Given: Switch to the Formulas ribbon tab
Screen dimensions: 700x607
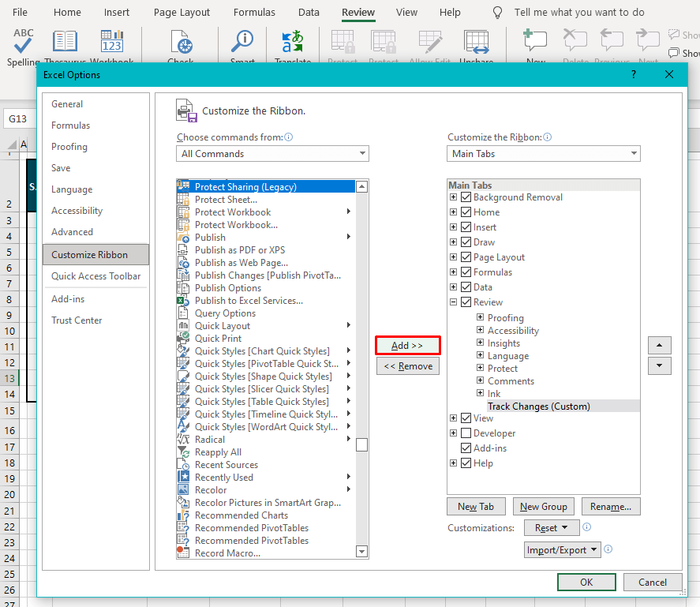Looking at the screenshot, I should (253, 12).
